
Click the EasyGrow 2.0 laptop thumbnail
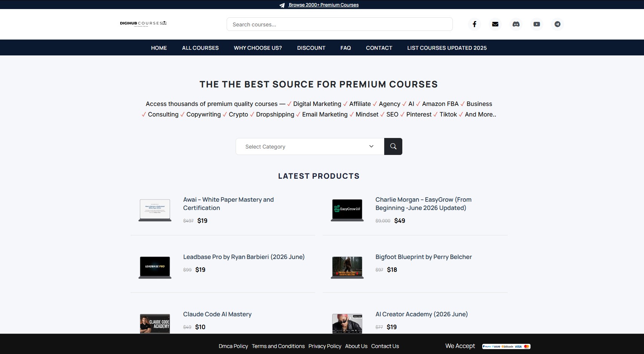click(347, 210)
